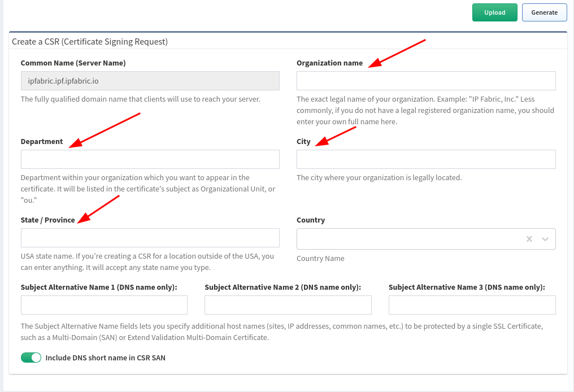Click the 'Department' label text
574x392 pixels.
[x=42, y=142]
